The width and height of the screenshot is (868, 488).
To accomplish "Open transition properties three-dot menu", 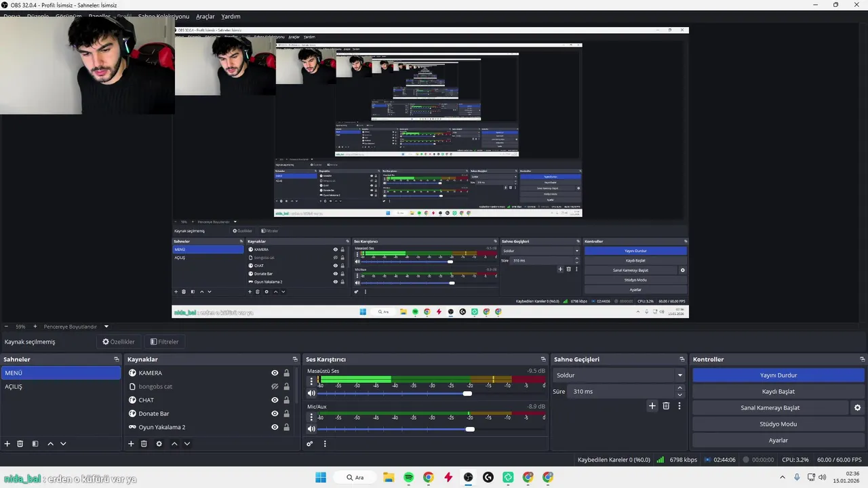I will [679, 406].
